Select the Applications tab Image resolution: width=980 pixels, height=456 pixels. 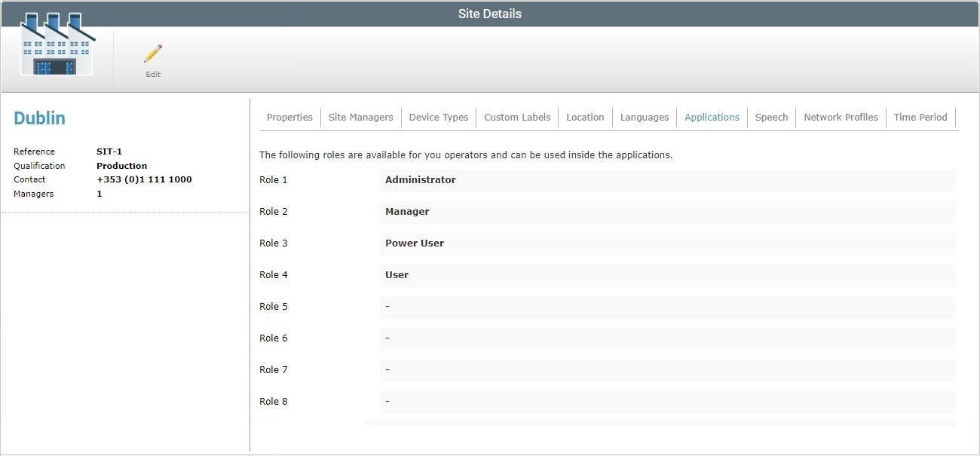pyautogui.click(x=712, y=117)
